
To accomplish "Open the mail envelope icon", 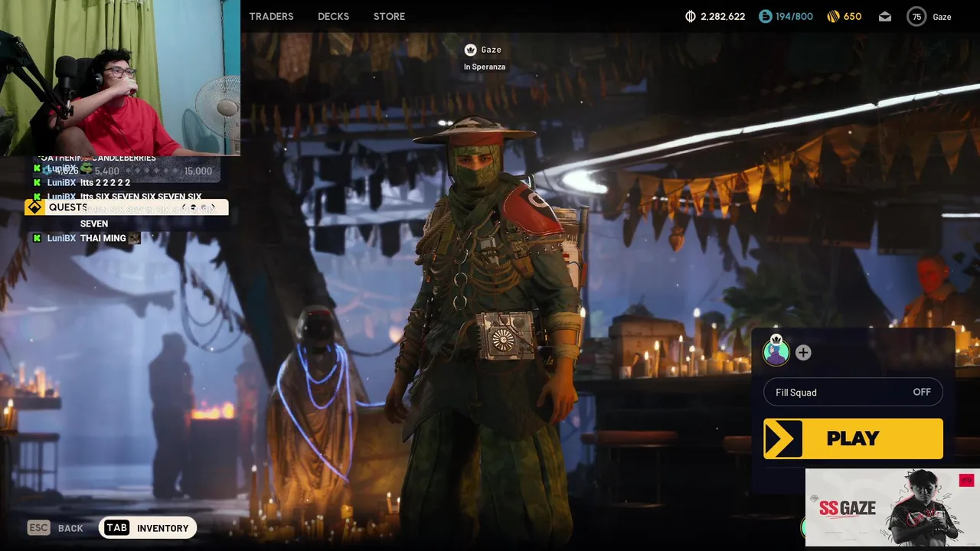I will (885, 16).
